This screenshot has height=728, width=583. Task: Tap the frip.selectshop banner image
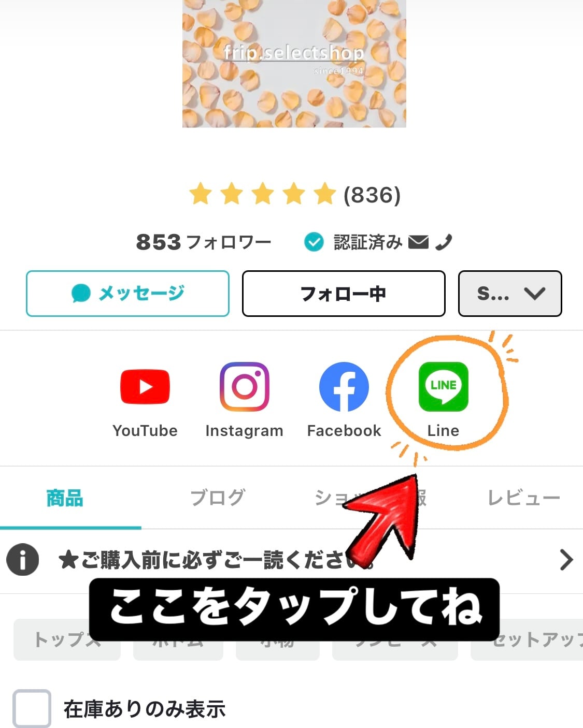tap(294, 63)
